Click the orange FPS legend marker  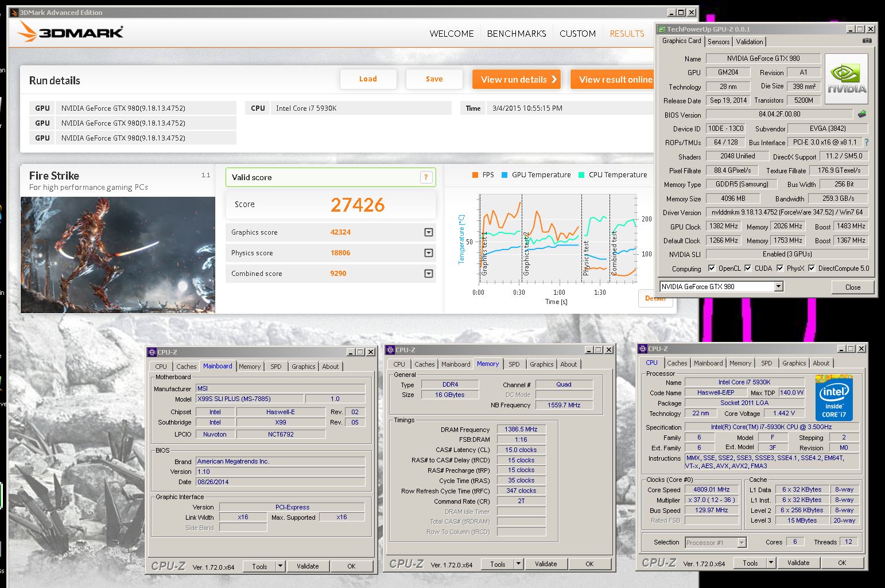point(475,175)
